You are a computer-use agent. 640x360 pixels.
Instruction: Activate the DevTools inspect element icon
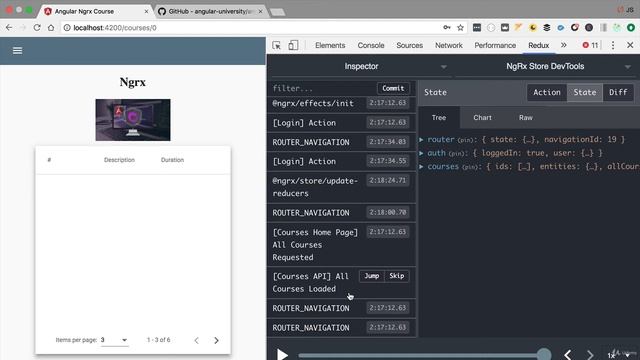tap(276, 45)
